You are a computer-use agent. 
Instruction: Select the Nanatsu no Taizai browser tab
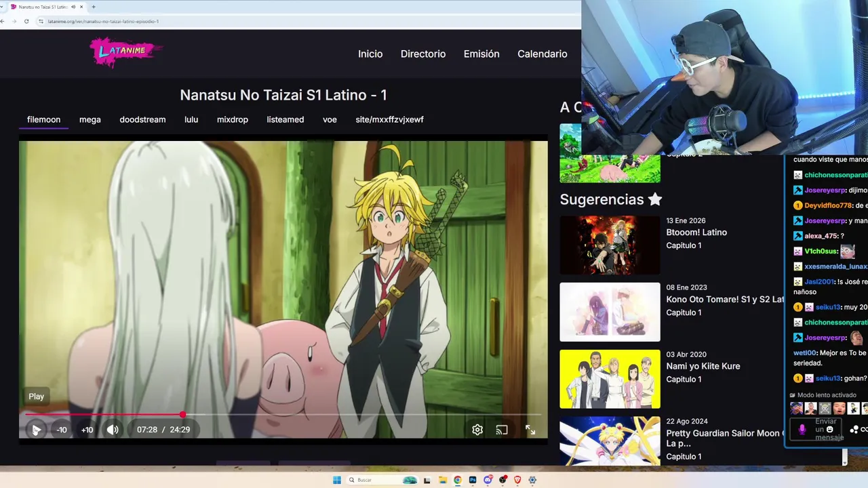coord(46,7)
